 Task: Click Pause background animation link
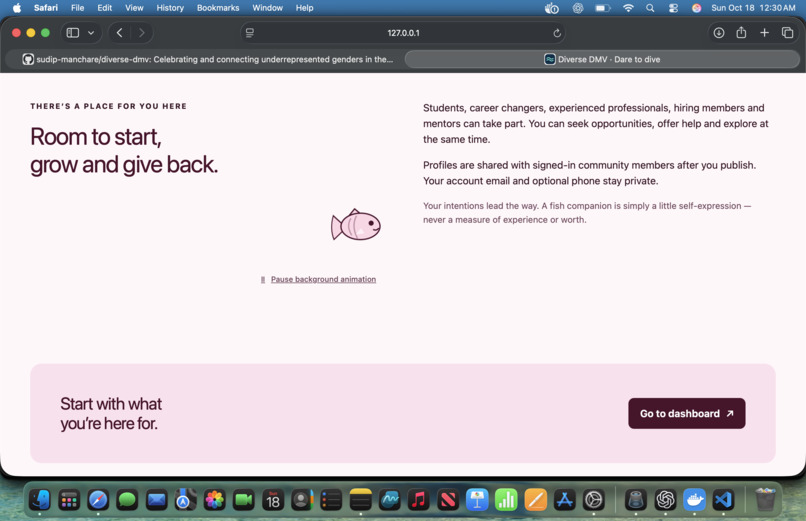323,280
